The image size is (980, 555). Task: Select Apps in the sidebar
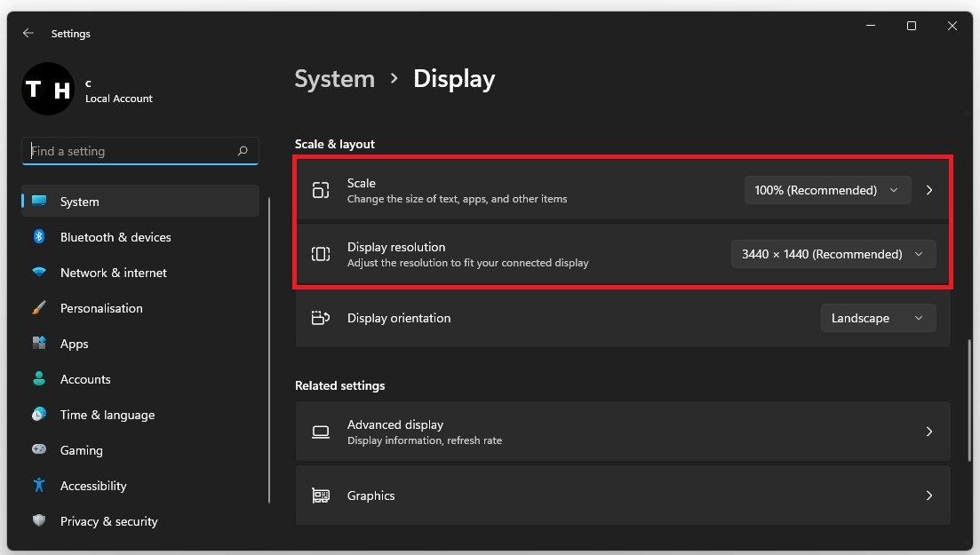point(75,344)
